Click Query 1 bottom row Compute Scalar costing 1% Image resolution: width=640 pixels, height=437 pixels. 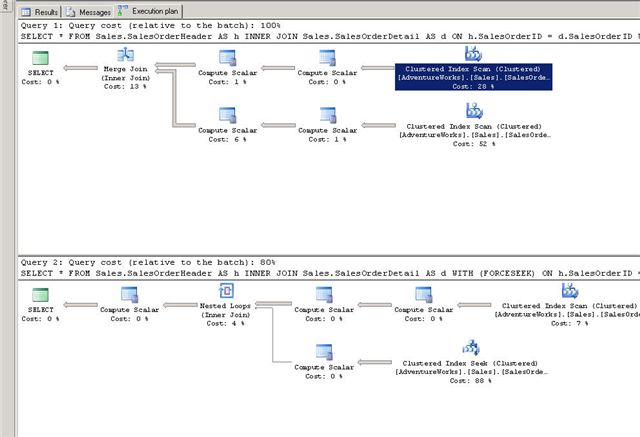pos(327,115)
